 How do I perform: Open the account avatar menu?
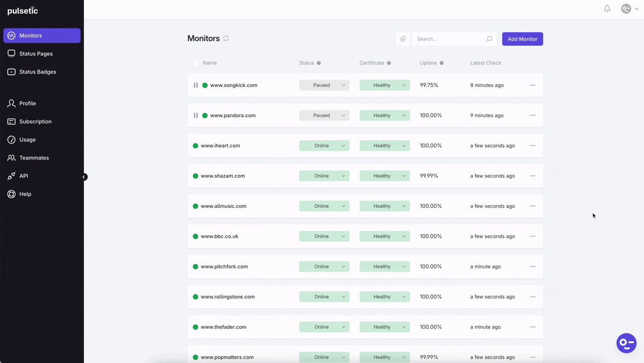[x=630, y=9]
